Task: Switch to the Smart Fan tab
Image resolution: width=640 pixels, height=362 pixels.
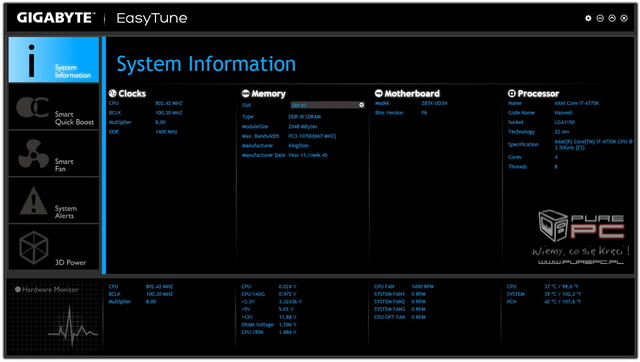Action: 54,154
